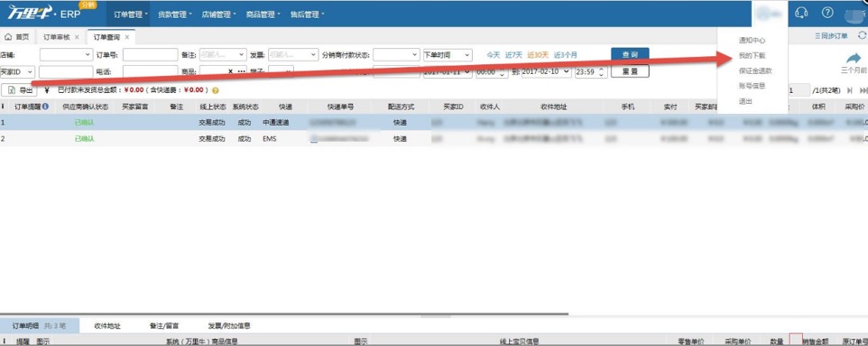Select the order row with 中通速递
The image size is (868, 346).
434,123
